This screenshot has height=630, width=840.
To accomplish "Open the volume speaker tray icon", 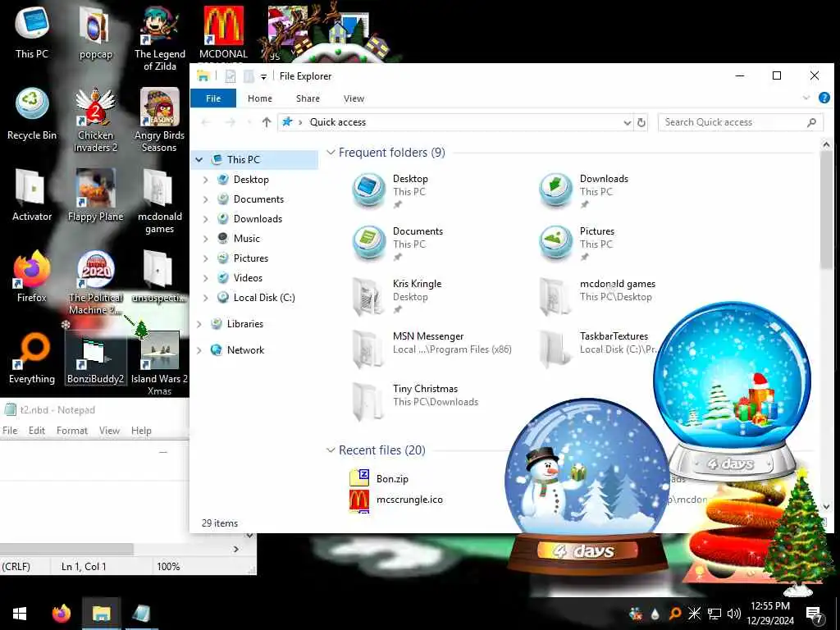I will [x=734, y=614].
